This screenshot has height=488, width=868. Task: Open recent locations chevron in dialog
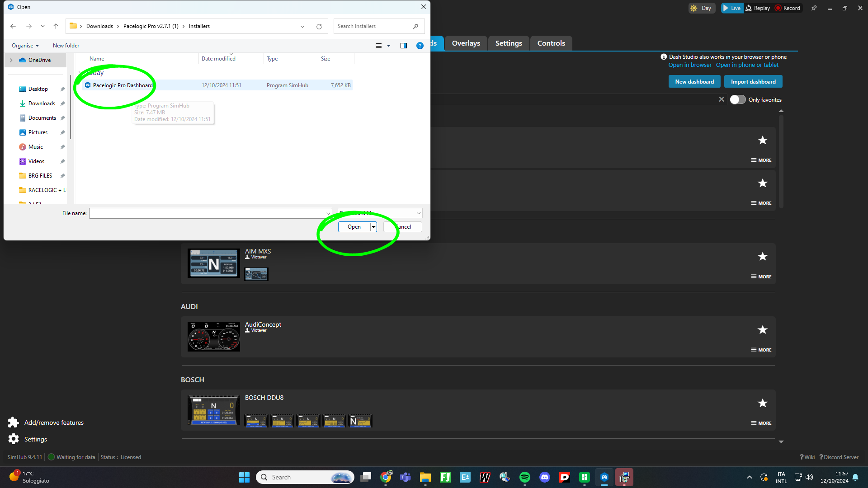click(x=42, y=26)
